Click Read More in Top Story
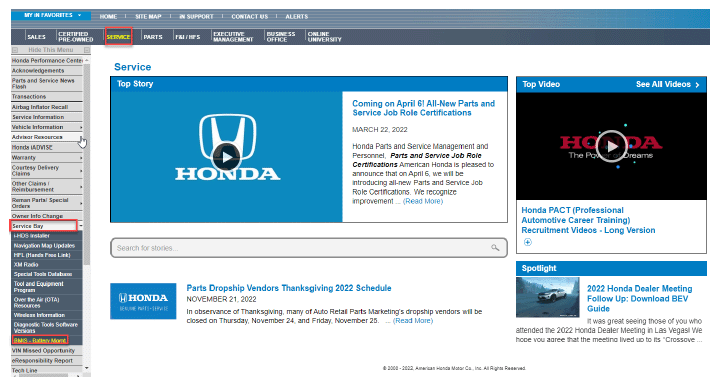 423,201
